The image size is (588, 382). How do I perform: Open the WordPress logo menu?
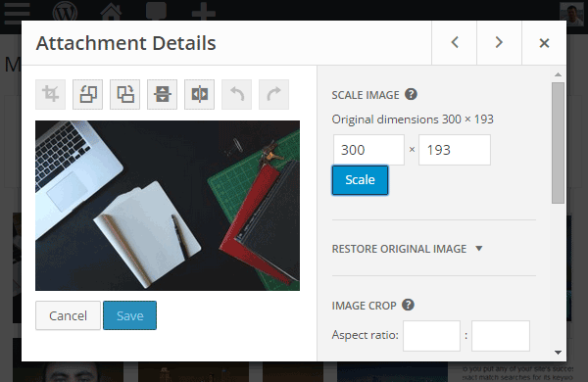tap(65, 11)
